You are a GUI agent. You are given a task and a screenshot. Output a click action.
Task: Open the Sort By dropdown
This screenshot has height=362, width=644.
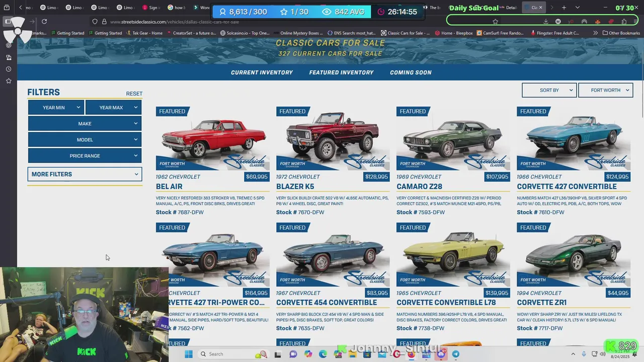click(549, 90)
